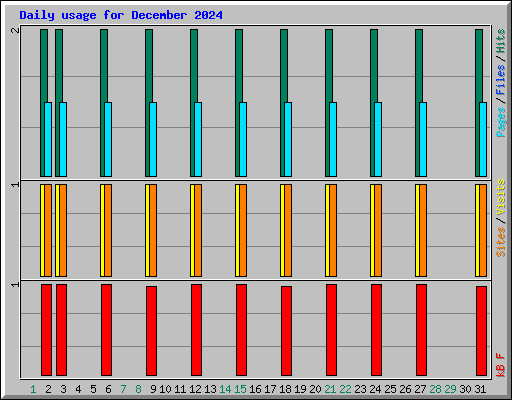
Task: Click the cyan 'Pages' legend label
Action: (x=501, y=122)
